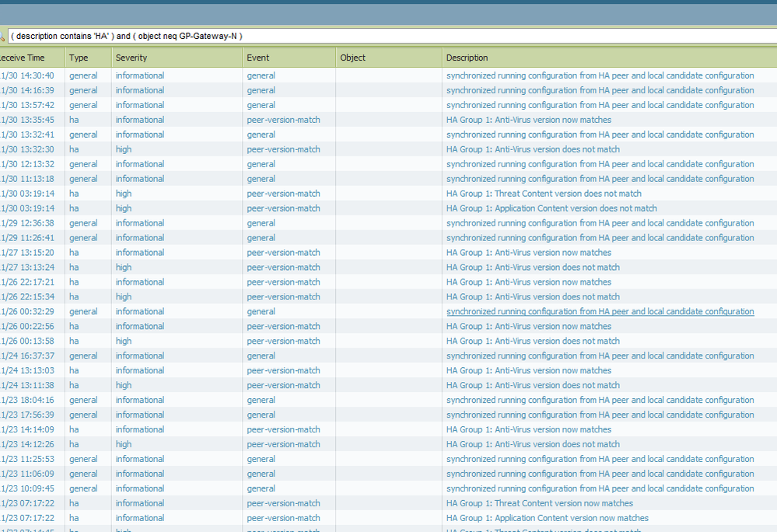Click 'Threat Content version now matches' at 1/23 07:17:22
The image size is (777, 532).
pyautogui.click(x=539, y=503)
